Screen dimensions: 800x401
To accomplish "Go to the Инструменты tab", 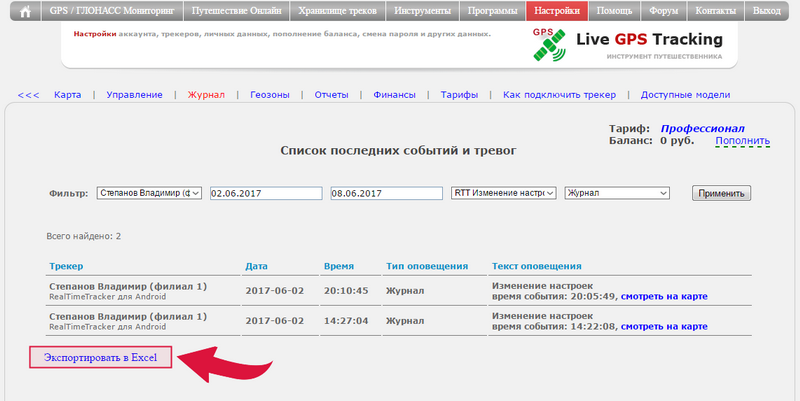I will pos(427,11).
